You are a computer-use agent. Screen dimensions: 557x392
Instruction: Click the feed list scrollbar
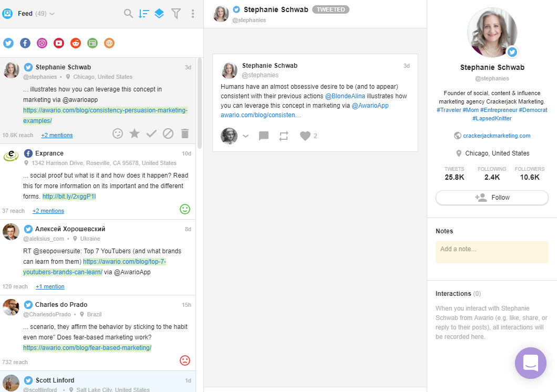(200, 103)
